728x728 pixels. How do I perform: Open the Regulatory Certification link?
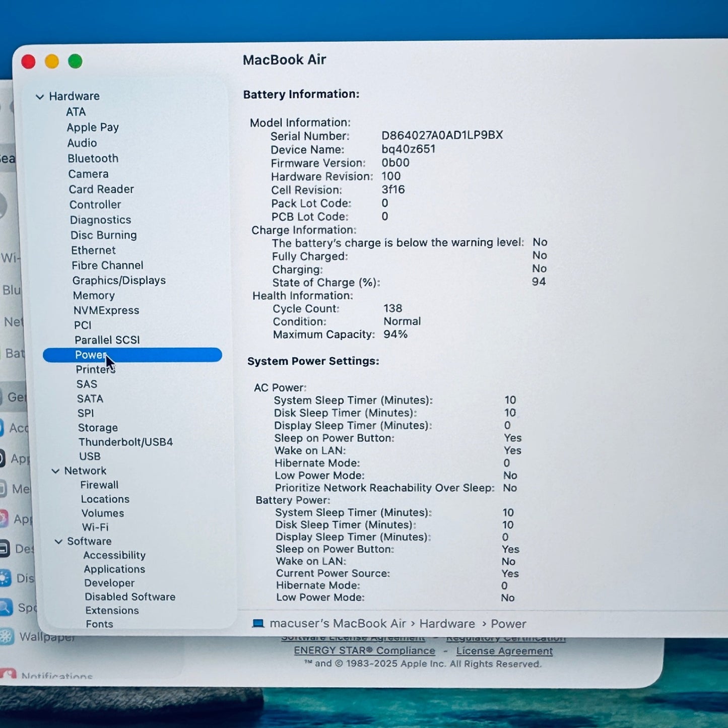point(505,637)
